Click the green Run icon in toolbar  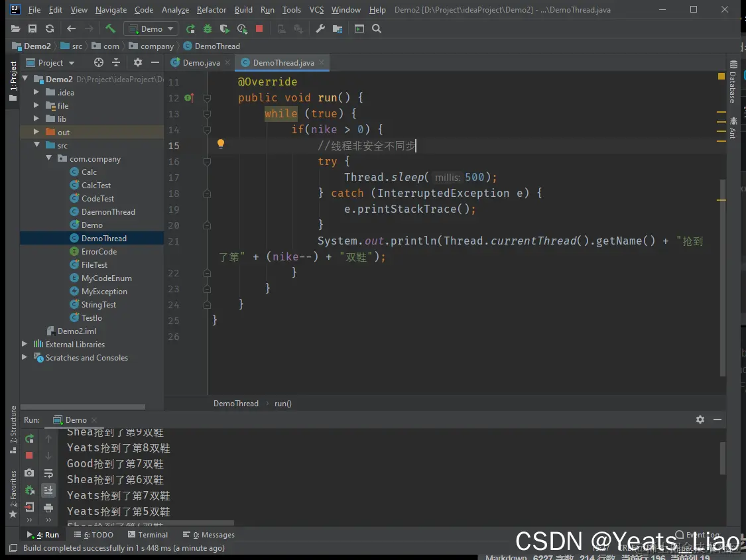190,29
